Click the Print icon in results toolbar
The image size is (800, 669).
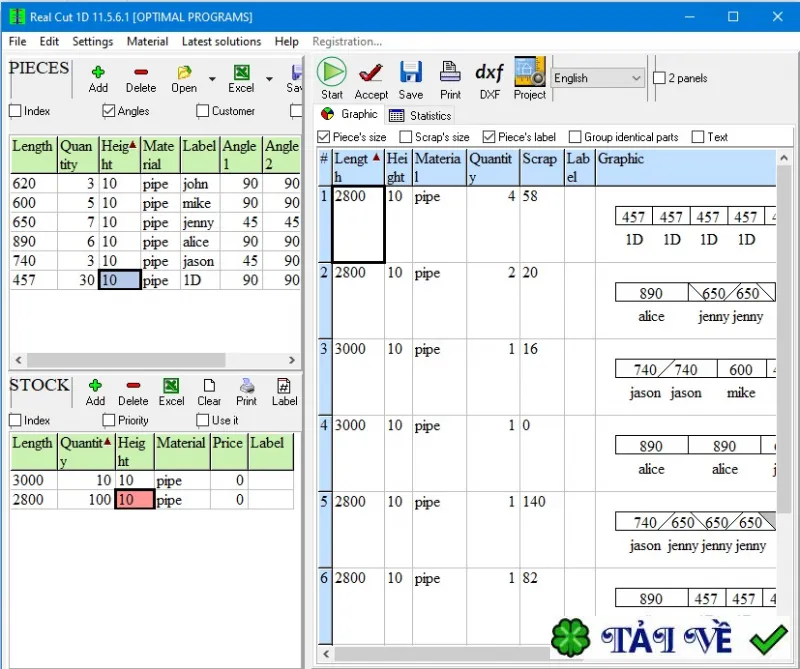(450, 71)
